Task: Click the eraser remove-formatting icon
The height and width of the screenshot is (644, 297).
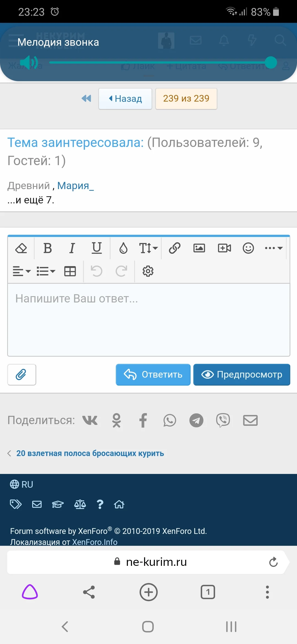Action: pos(21,248)
